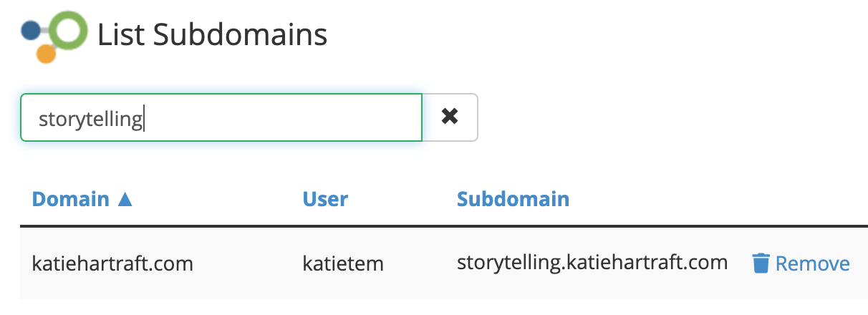The image size is (868, 315).
Task: Select the katietem user cell
Action: coord(343,263)
